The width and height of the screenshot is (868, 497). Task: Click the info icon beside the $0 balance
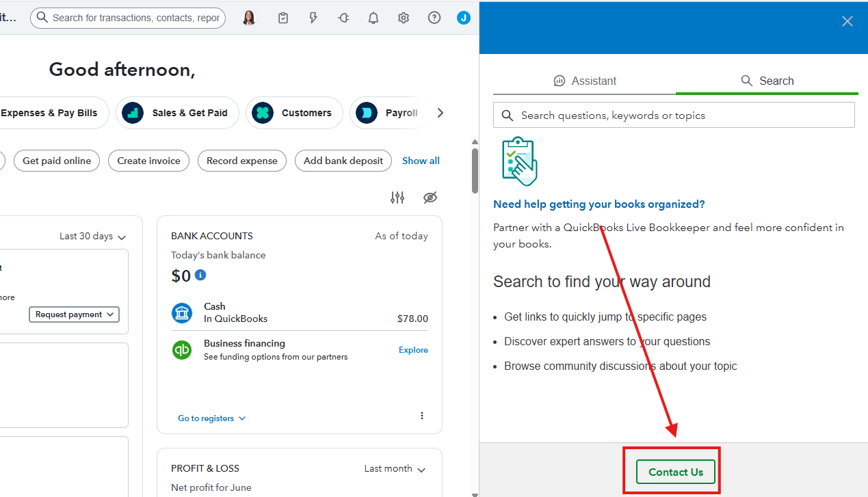[x=200, y=275]
